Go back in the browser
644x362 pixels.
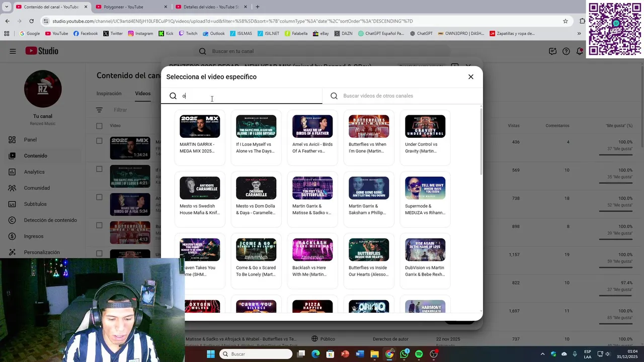click(x=7, y=21)
